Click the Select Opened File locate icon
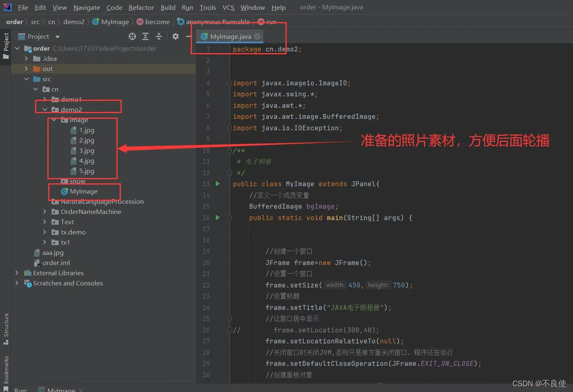 pos(132,36)
